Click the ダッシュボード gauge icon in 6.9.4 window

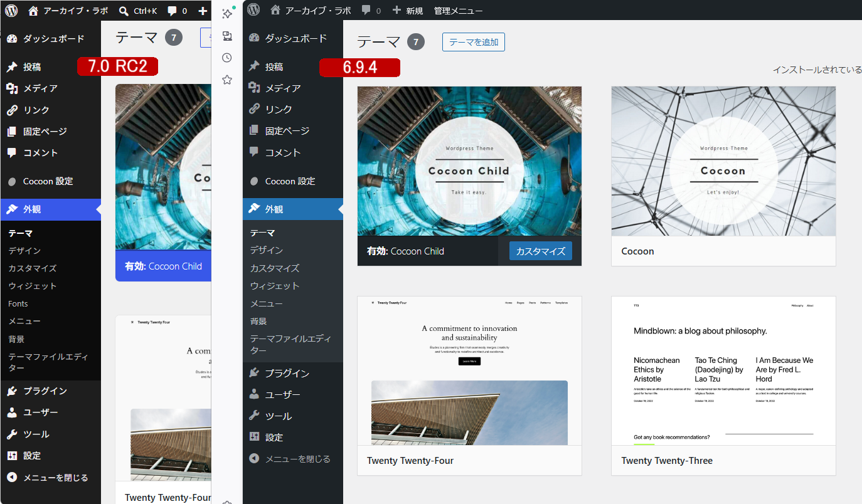(253, 38)
